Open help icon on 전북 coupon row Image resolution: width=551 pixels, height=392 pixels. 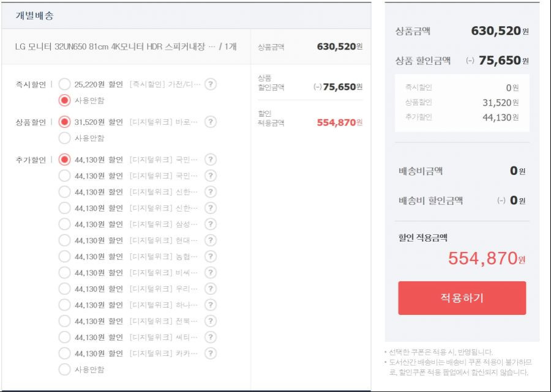[210, 321]
